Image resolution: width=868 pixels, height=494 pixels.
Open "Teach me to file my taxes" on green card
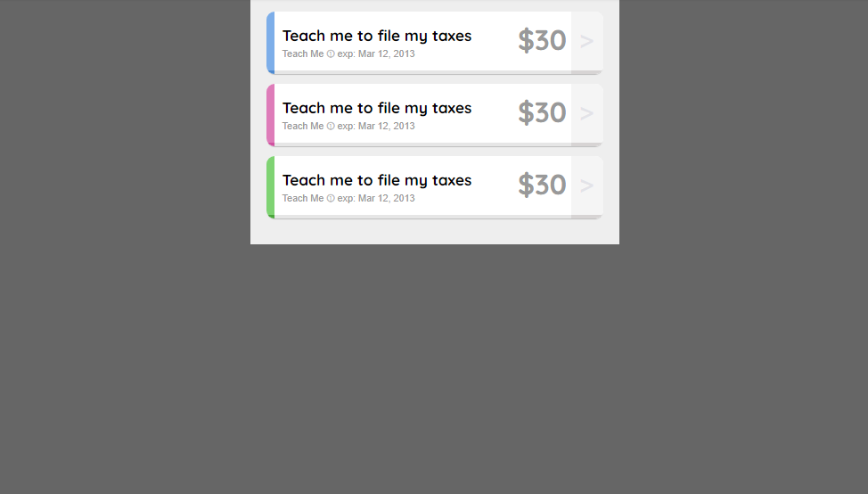[377, 180]
